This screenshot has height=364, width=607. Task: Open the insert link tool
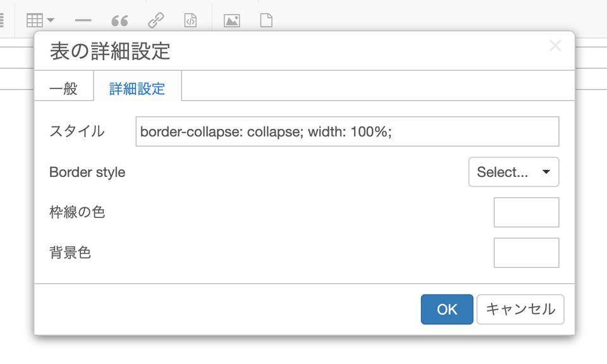click(156, 20)
